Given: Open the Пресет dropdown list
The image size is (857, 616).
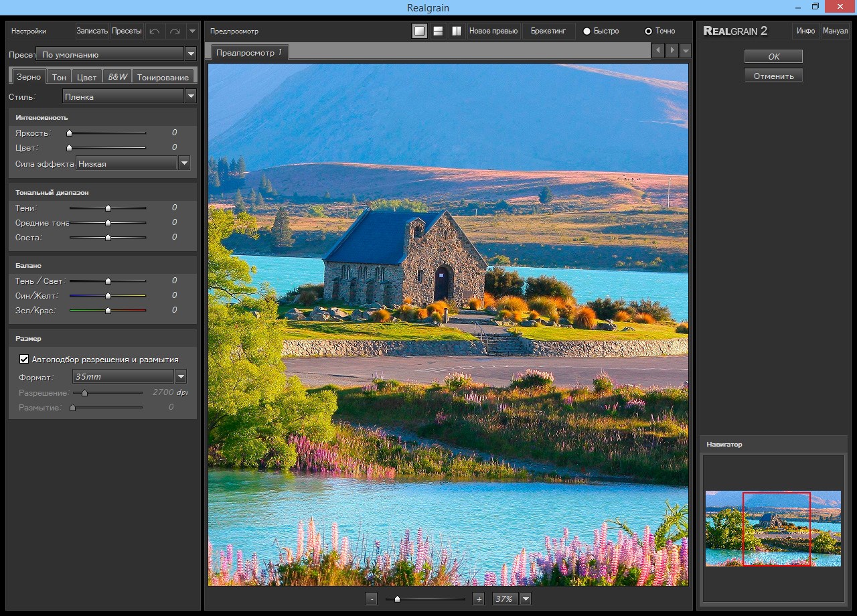Looking at the screenshot, I should (x=191, y=54).
